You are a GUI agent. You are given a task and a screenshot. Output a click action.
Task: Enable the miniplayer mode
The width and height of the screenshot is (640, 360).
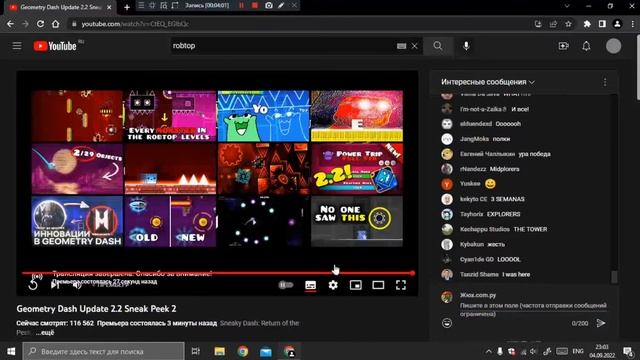(356, 285)
